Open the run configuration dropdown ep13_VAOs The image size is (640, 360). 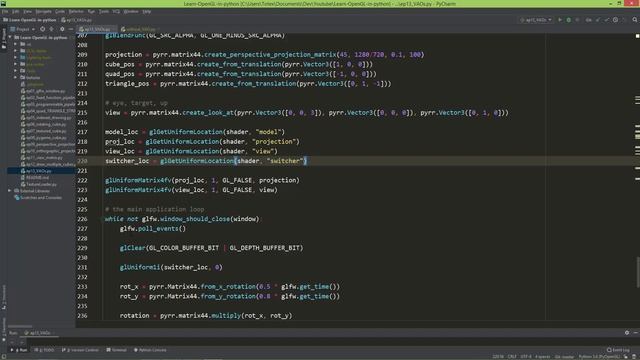(x=536, y=20)
